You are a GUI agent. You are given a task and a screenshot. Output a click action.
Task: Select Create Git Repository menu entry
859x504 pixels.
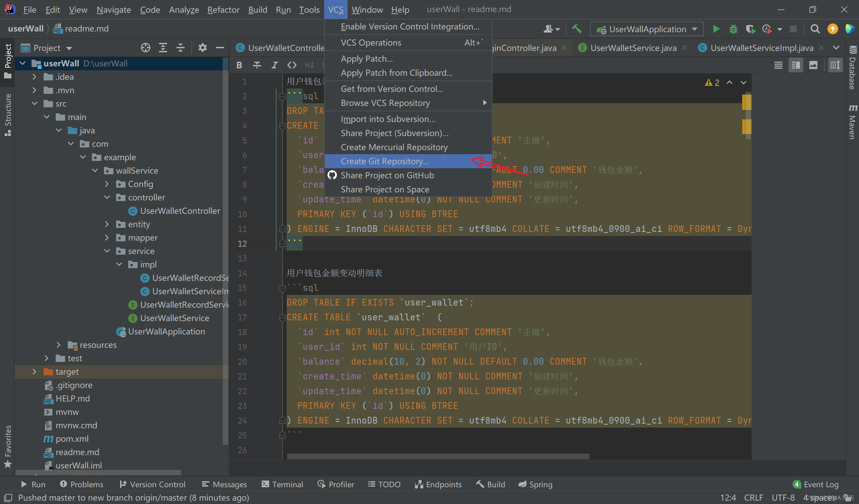[x=385, y=161]
